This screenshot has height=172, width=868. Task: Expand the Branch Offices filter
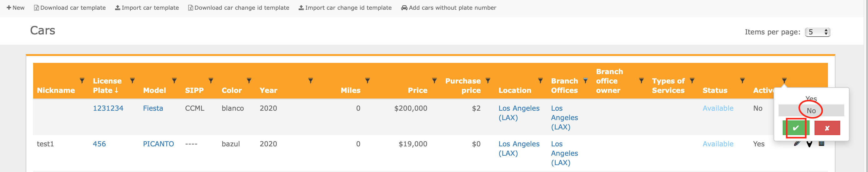click(x=586, y=81)
